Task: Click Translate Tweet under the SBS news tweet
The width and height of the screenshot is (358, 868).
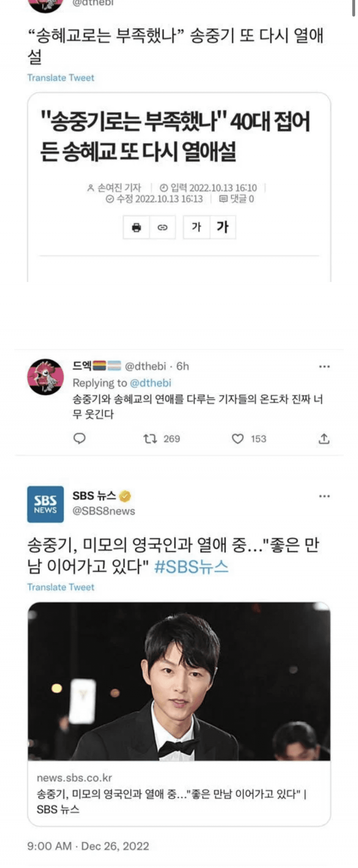Action: tap(61, 587)
